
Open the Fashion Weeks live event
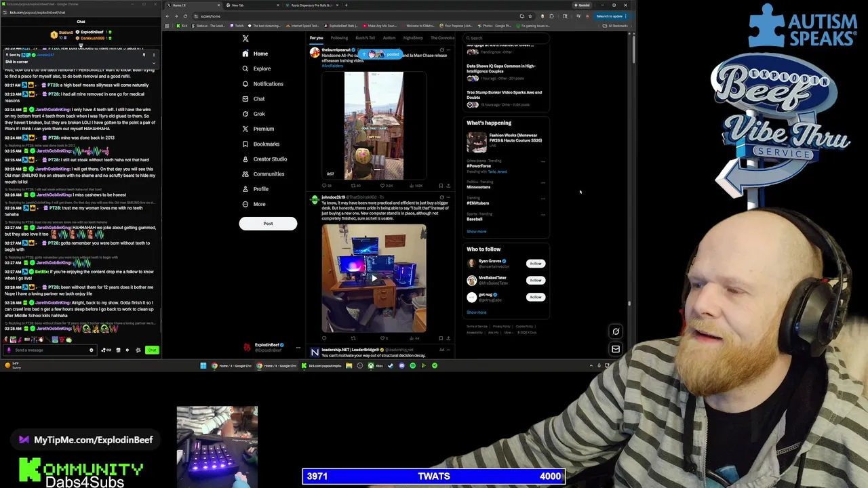505,142
